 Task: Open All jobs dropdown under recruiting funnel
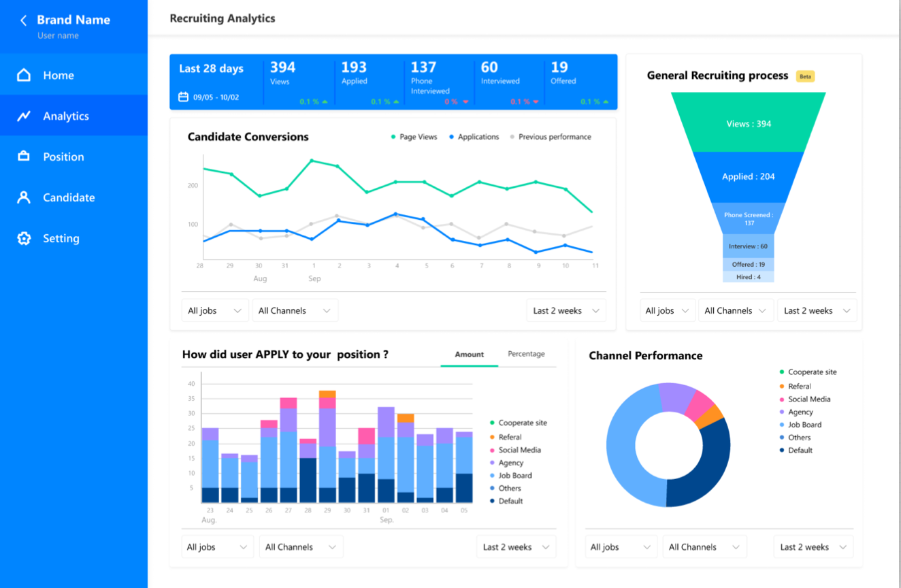[668, 310]
